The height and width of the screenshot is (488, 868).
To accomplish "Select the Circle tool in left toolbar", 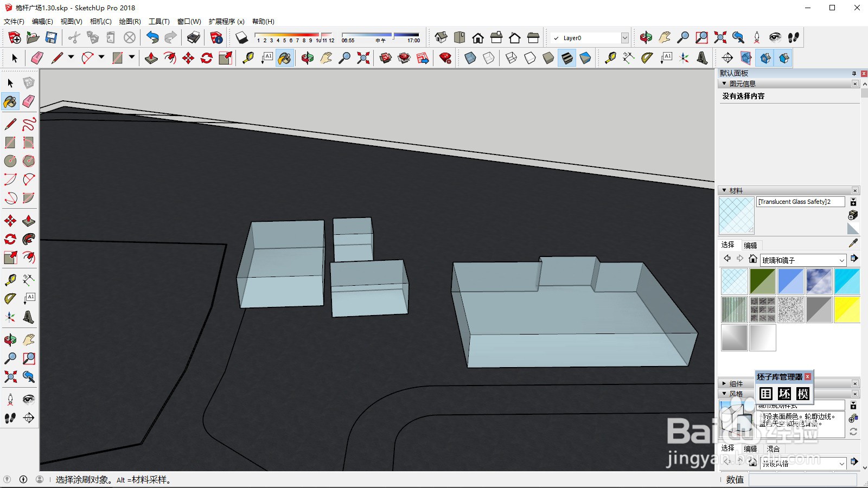I will pos(10,161).
